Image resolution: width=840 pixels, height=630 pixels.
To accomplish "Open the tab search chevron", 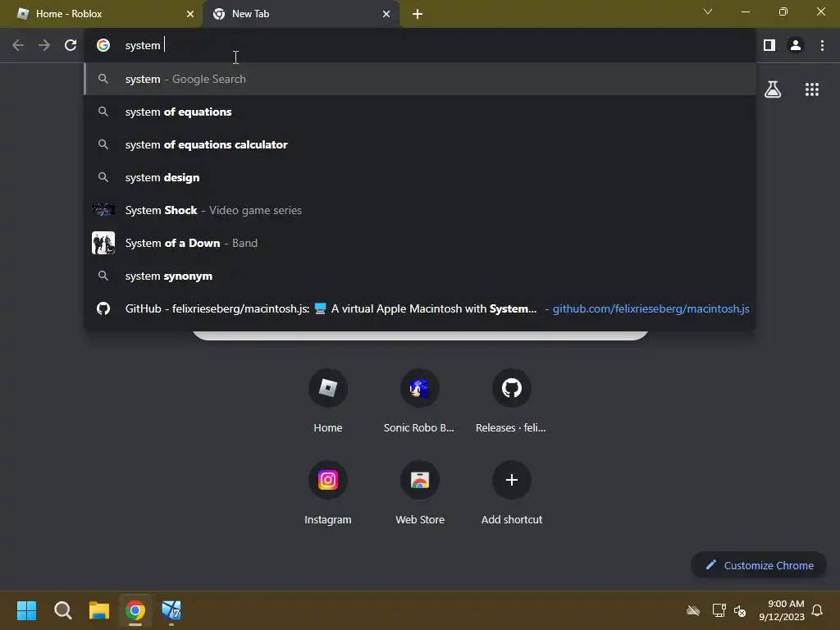I will [x=708, y=11].
